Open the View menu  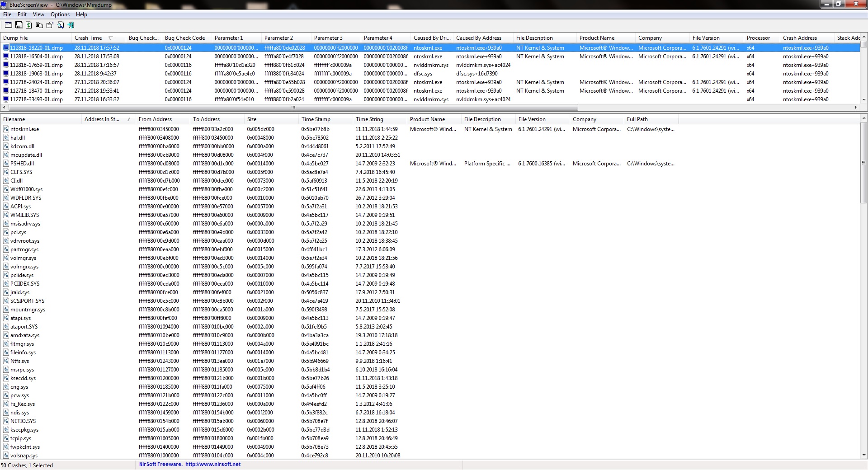point(38,14)
